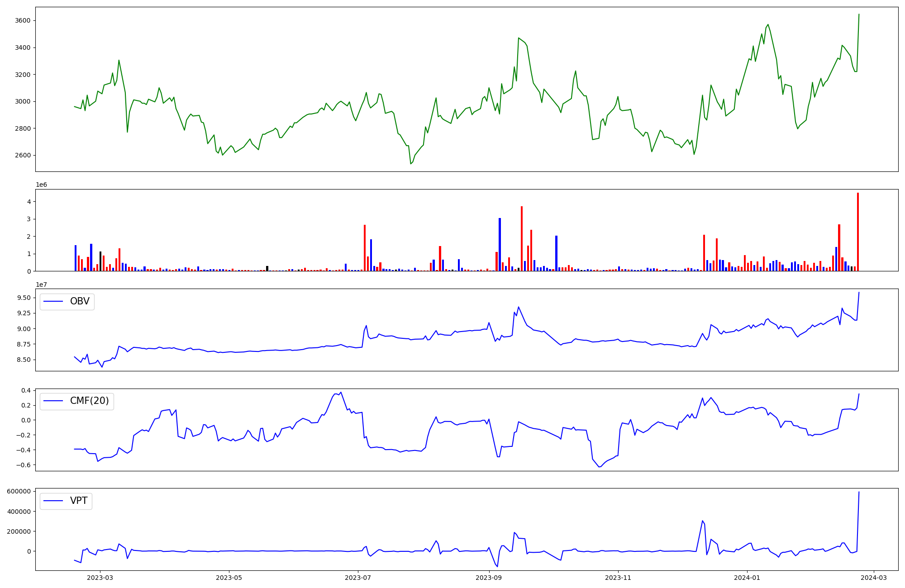
Task: Click the 9.50 OBV axis tick label
Action: coord(24,298)
